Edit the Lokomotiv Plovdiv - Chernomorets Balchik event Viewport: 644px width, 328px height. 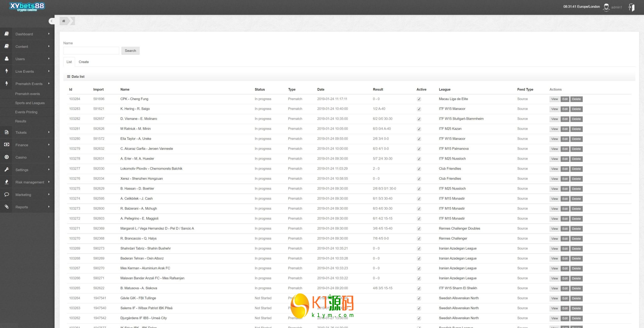(565, 169)
